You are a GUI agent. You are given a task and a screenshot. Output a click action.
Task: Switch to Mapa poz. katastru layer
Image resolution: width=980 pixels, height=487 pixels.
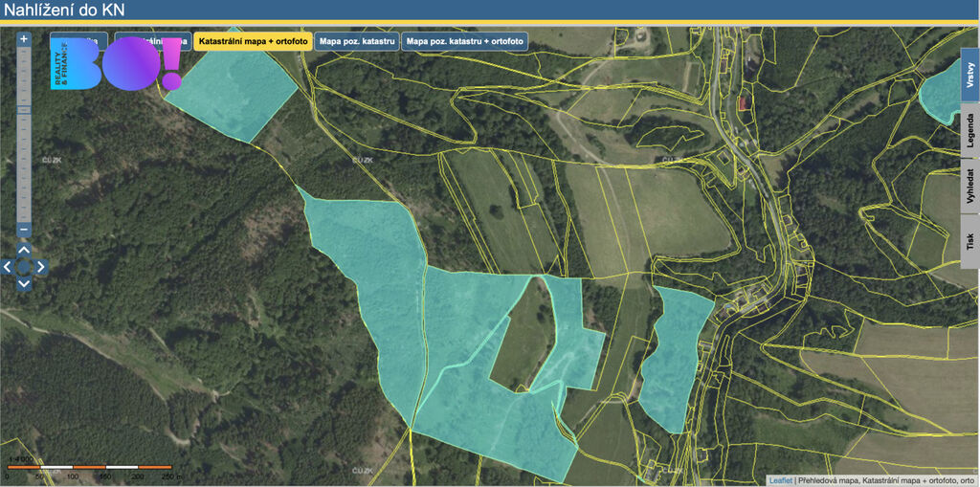pyautogui.click(x=357, y=42)
